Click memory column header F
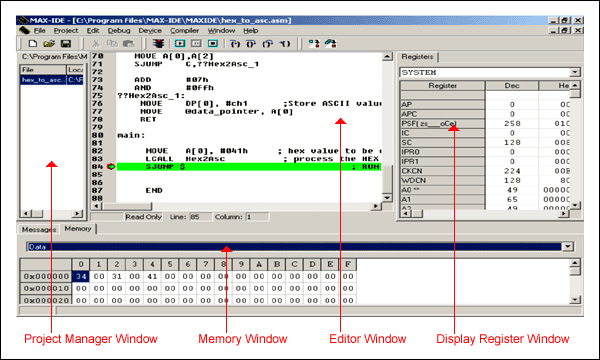This screenshot has width=600, height=360. click(x=348, y=264)
